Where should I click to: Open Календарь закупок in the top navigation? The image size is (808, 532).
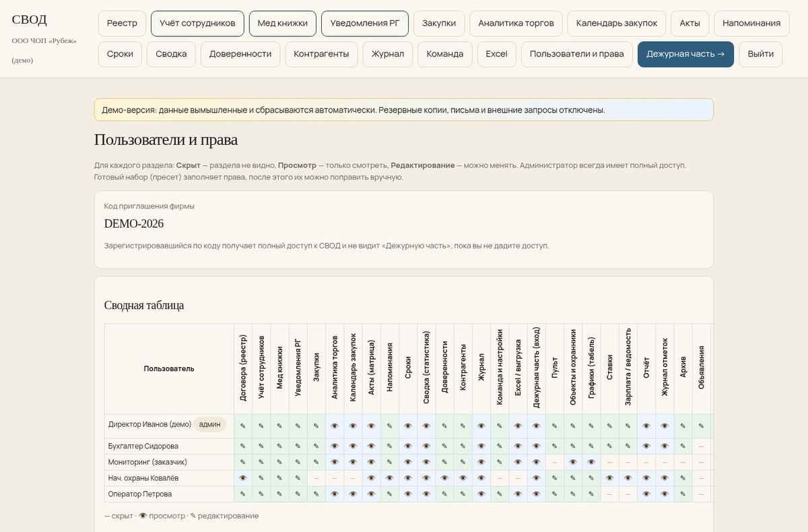(x=617, y=23)
